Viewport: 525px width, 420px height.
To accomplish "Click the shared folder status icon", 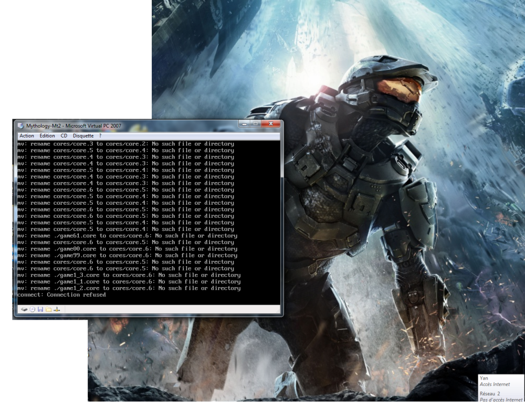I will 48,309.
